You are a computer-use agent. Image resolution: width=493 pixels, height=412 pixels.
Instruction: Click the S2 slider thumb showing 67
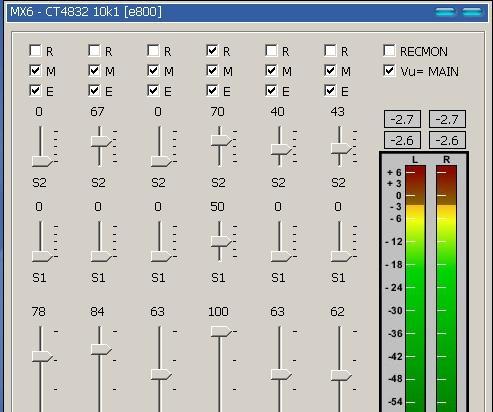click(x=101, y=141)
